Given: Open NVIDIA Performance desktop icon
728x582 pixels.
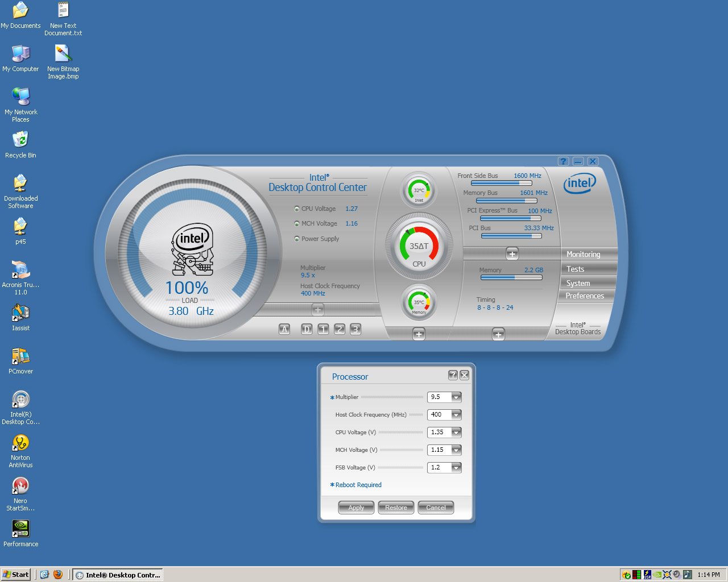Looking at the screenshot, I should [x=20, y=534].
